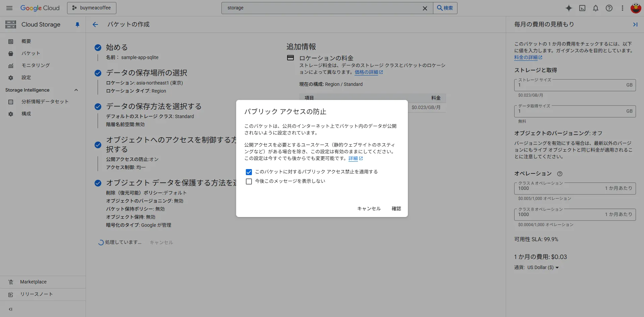Open 構成 in the sidebar

[x=43, y=114]
